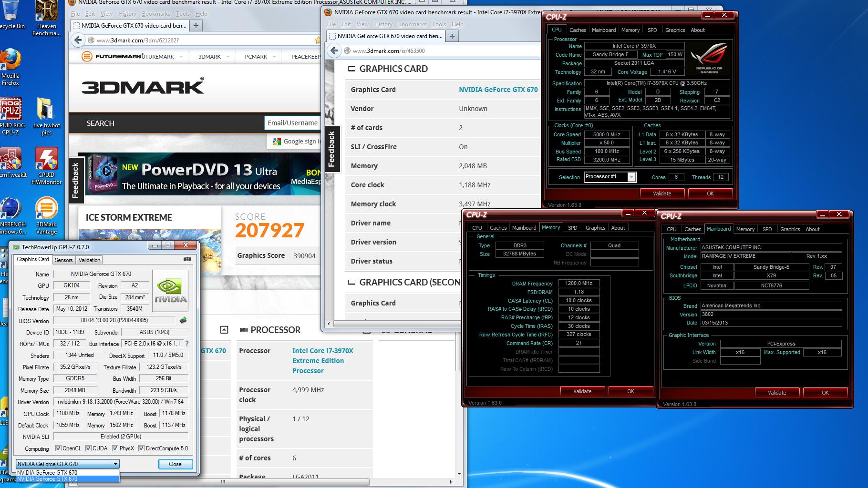The height and width of the screenshot is (488, 868).
Task: Click the bus interface question mark in GPU-Z
Action: click(186, 344)
